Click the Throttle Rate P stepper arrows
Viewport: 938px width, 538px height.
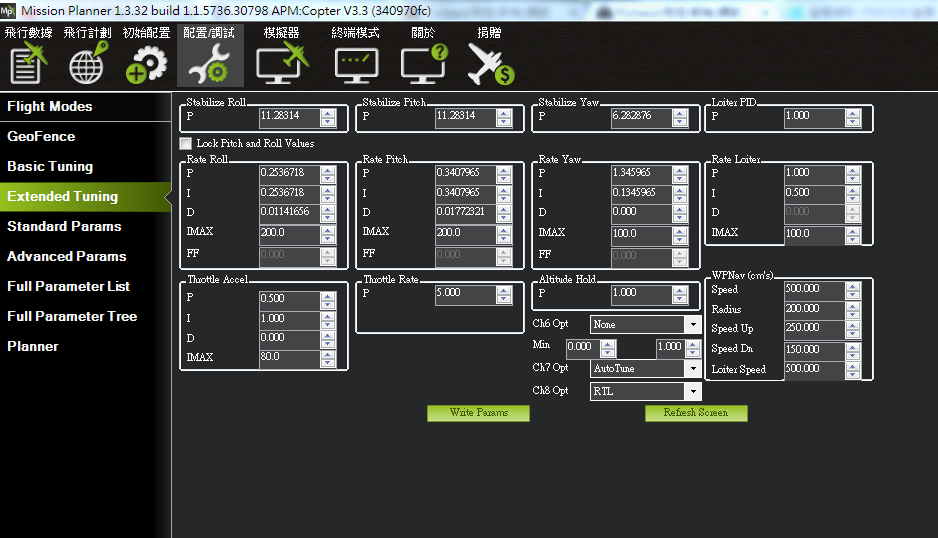click(x=504, y=294)
